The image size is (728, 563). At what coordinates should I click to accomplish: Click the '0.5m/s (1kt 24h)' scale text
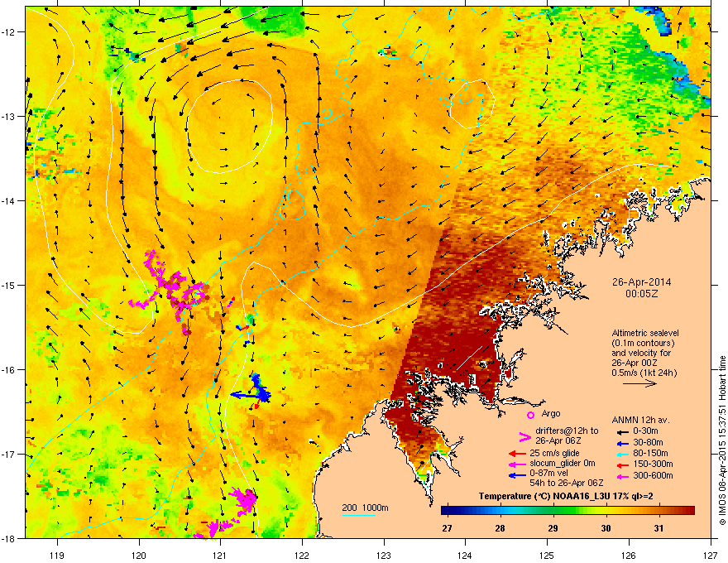click(x=644, y=373)
